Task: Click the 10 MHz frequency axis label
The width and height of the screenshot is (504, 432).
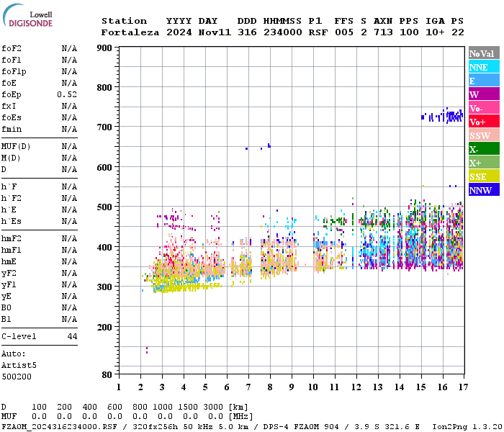Action: (313, 387)
